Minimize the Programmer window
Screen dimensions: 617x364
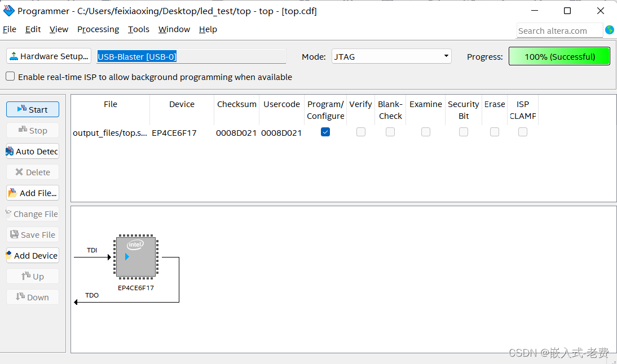tap(534, 11)
